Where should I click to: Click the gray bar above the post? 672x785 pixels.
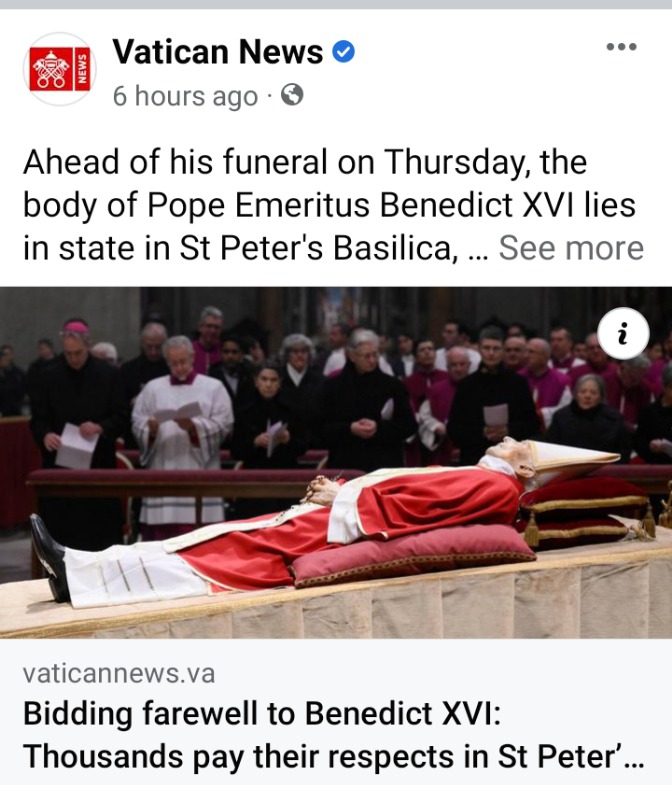(336, 4)
